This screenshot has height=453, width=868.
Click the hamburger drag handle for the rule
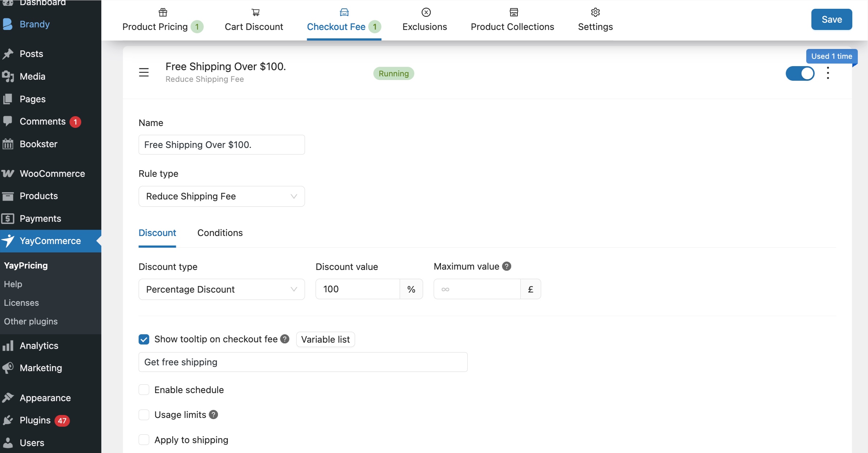click(144, 72)
